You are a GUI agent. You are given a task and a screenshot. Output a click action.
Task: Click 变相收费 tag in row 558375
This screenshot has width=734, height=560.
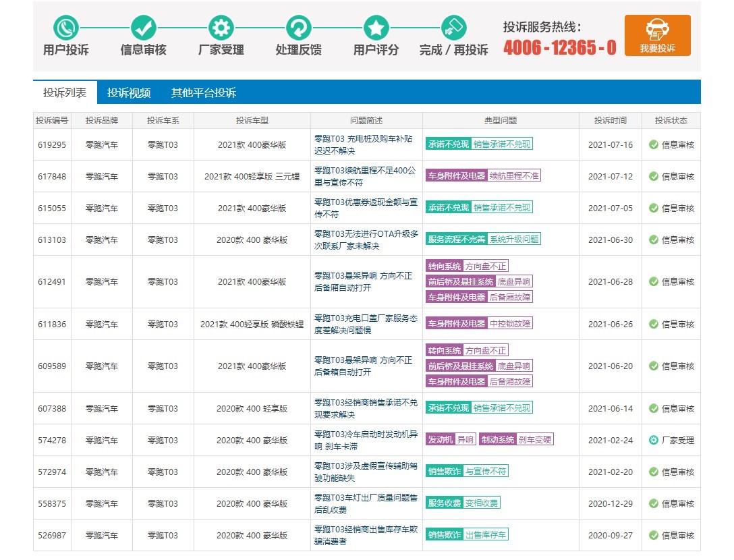click(x=482, y=503)
